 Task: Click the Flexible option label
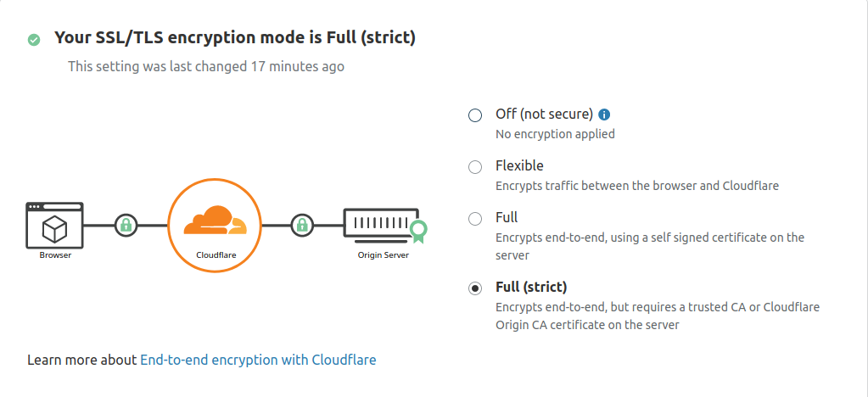(x=519, y=165)
